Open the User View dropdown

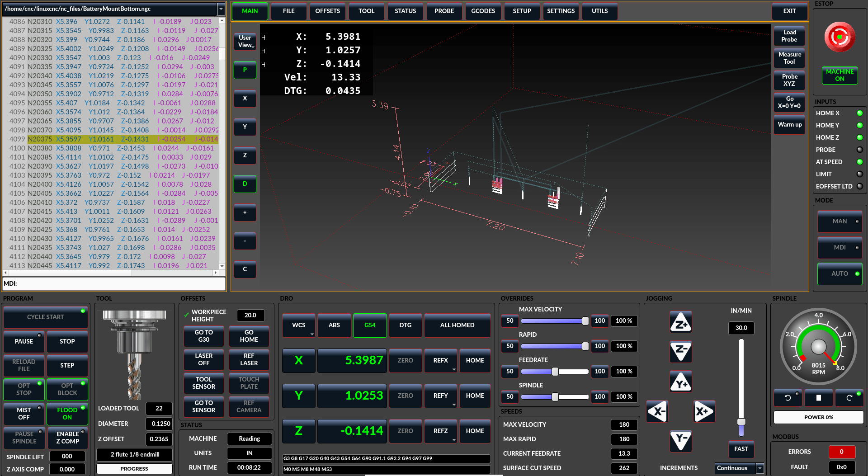(x=245, y=42)
